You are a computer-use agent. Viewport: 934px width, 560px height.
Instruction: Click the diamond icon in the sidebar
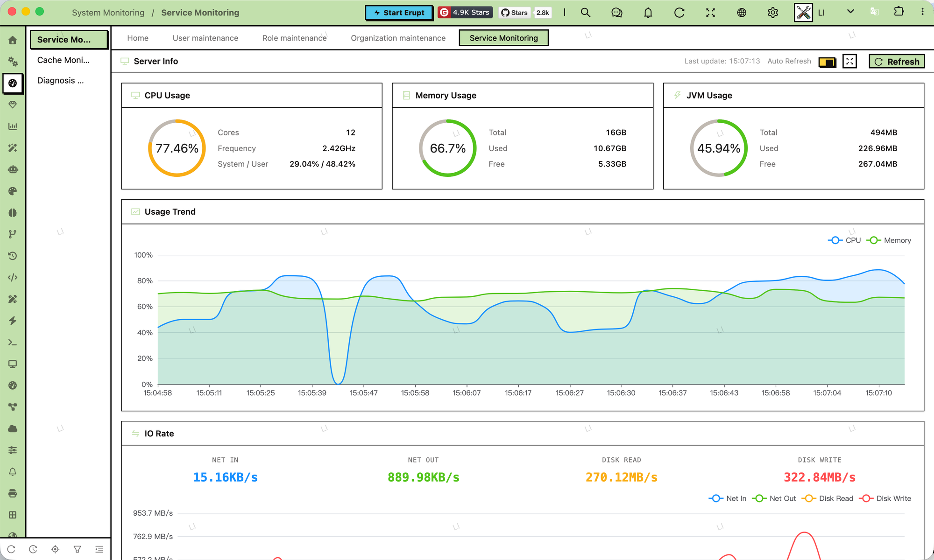pos(13,105)
